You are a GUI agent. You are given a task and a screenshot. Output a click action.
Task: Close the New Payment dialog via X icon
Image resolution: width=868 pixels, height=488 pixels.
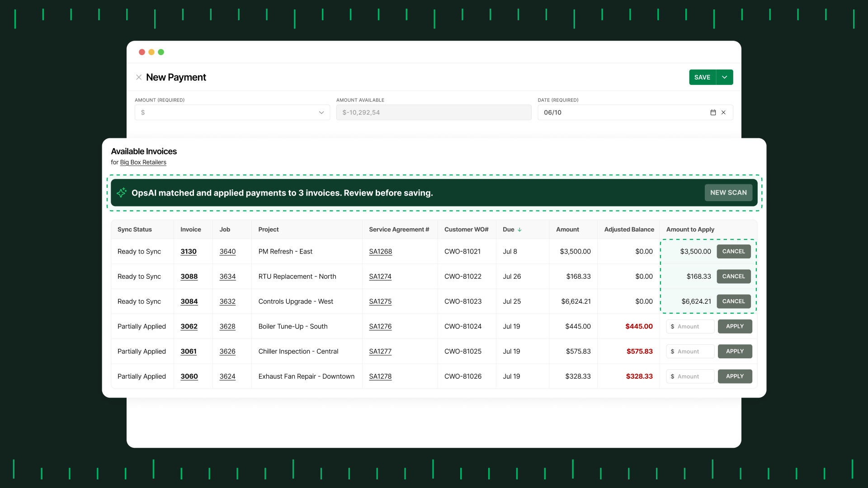tap(139, 77)
